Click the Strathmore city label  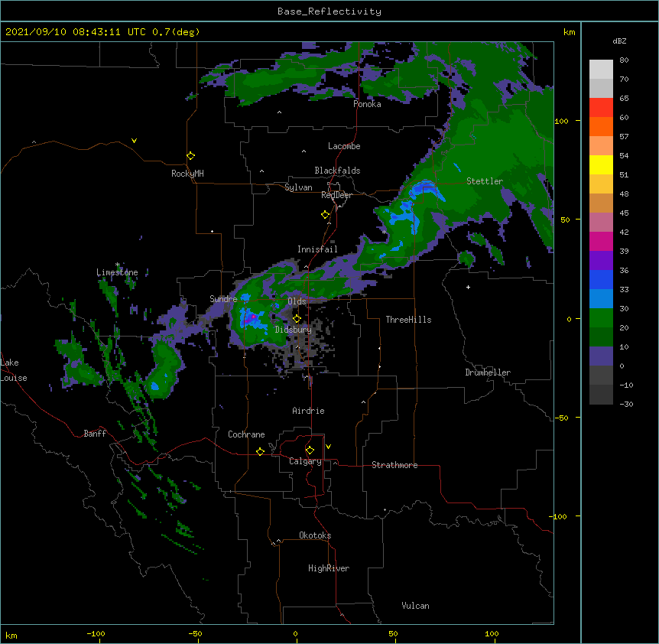point(394,465)
